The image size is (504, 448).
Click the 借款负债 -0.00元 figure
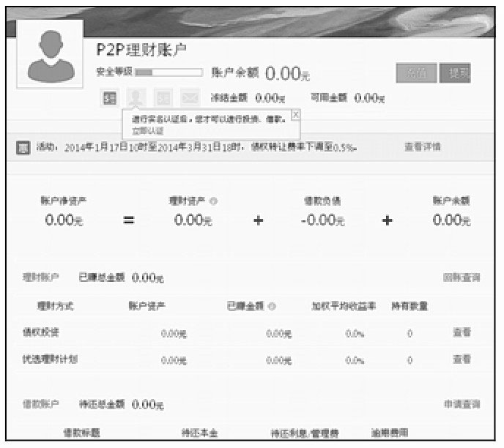click(323, 220)
